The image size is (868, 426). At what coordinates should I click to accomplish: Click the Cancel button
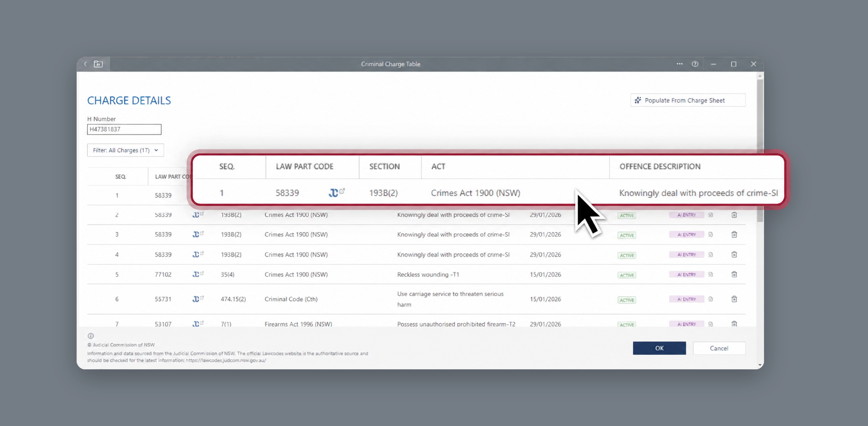click(x=719, y=348)
